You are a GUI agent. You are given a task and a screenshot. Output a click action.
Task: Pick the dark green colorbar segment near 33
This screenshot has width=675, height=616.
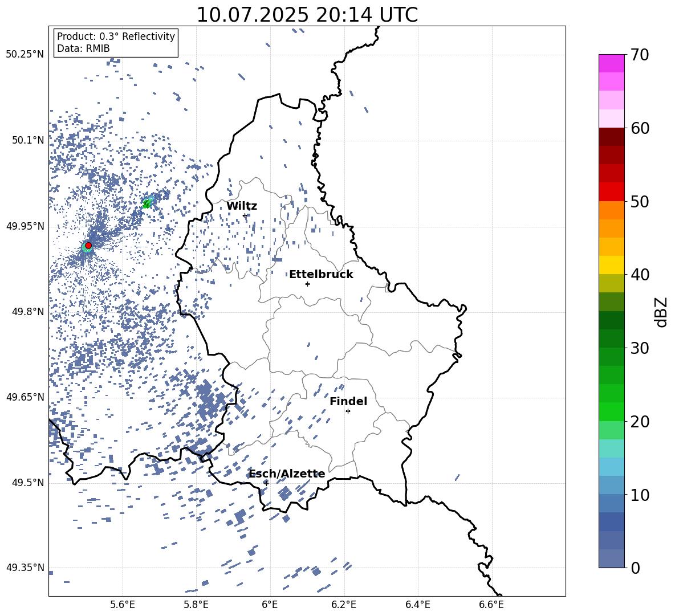pyautogui.click(x=611, y=320)
